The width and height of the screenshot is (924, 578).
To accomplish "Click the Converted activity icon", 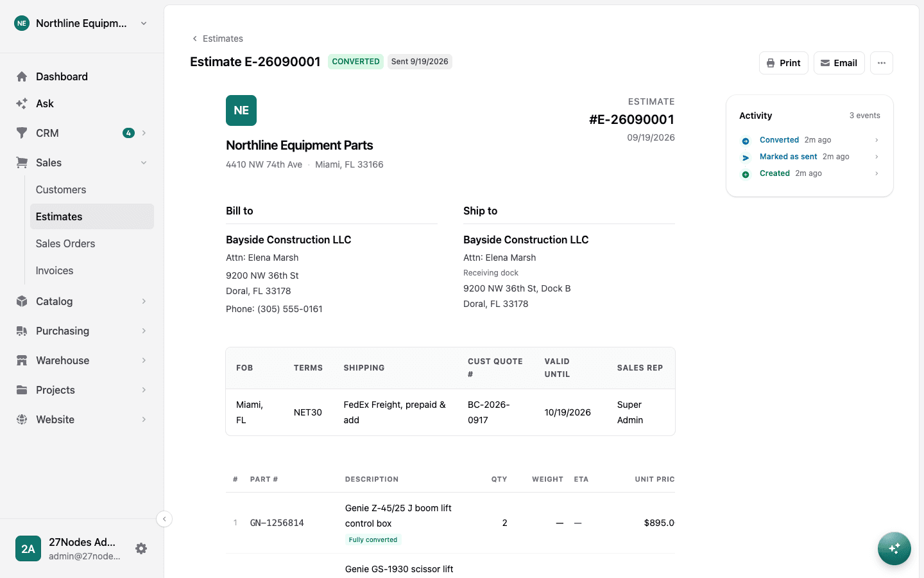I will tap(746, 141).
